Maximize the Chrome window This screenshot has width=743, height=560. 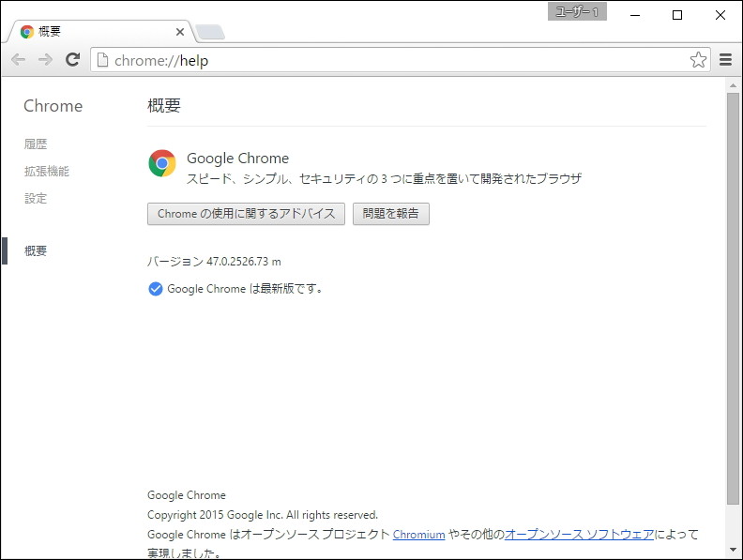[677, 15]
